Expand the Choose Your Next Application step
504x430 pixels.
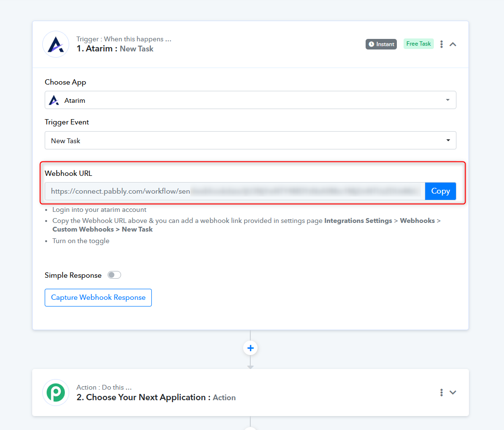(453, 393)
